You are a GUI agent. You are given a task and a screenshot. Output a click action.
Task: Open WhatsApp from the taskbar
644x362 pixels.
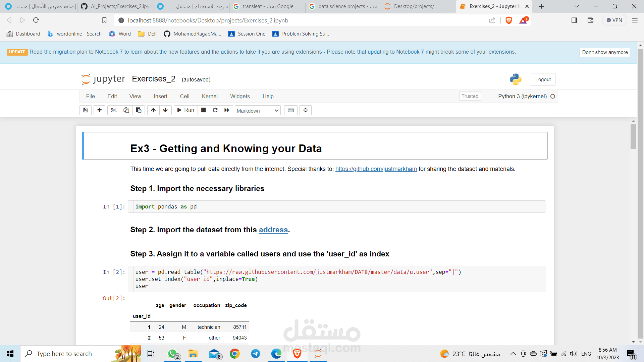pos(172,354)
